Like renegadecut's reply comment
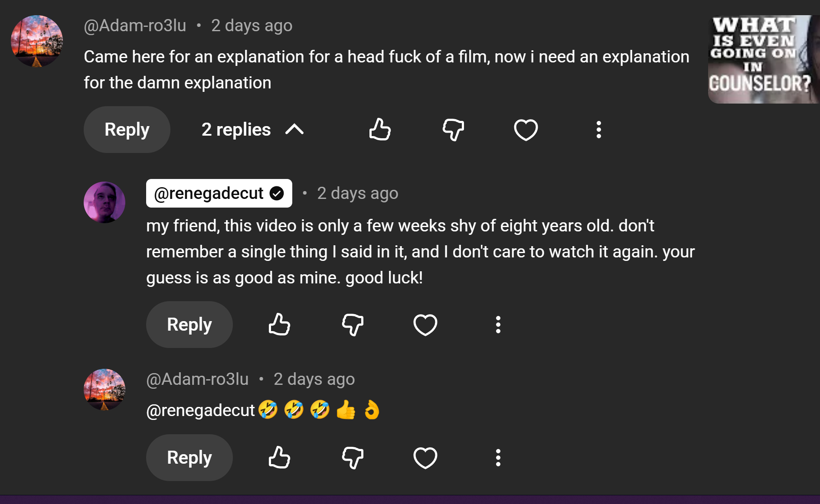 (x=279, y=325)
